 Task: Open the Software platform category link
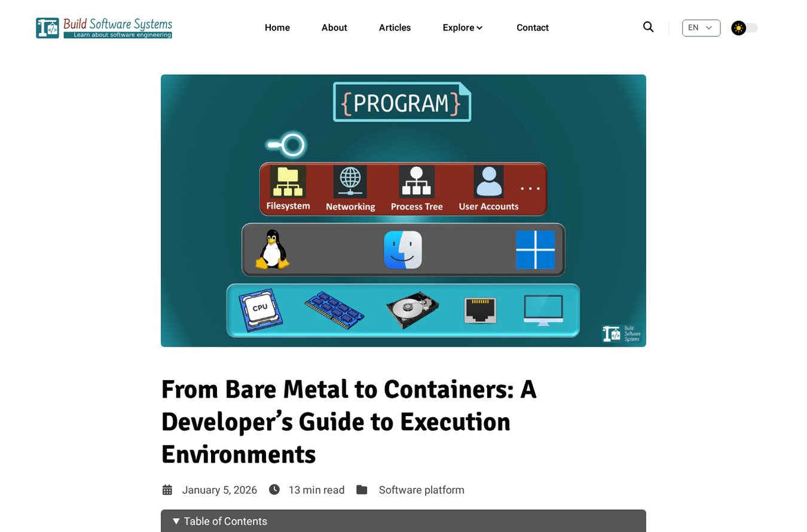(x=421, y=490)
